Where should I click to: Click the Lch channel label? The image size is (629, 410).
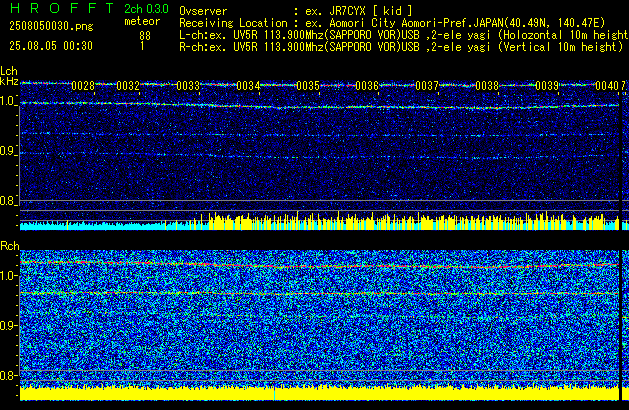tap(9, 71)
